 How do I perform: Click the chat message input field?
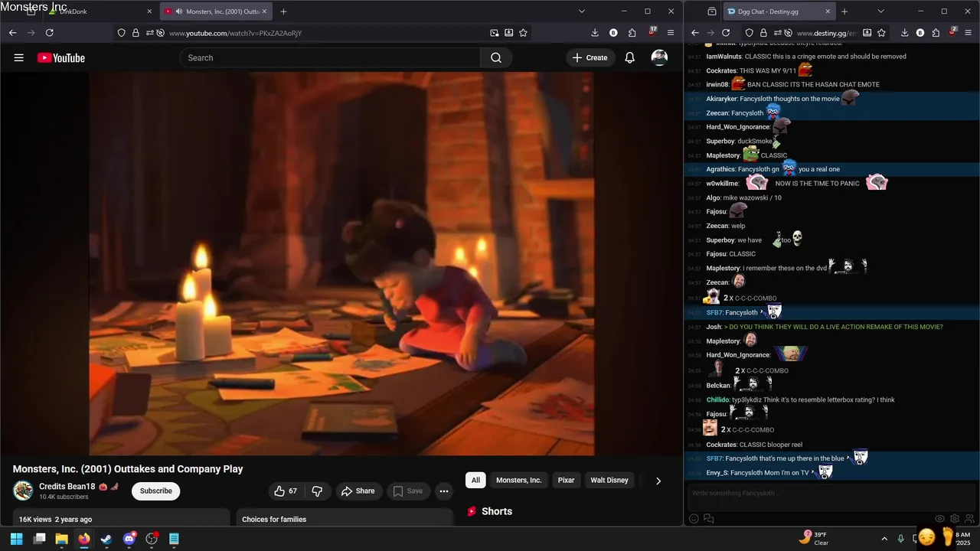(x=832, y=494)
